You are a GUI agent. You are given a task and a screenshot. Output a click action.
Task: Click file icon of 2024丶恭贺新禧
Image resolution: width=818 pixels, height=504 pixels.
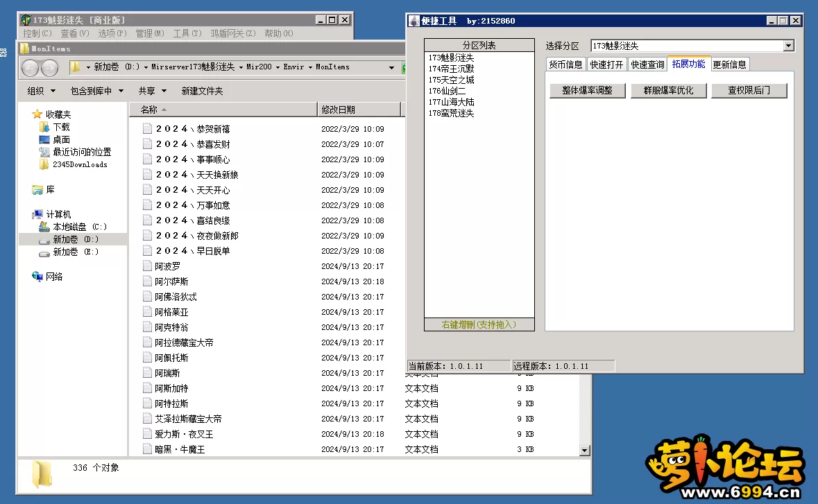pos(147,128)
